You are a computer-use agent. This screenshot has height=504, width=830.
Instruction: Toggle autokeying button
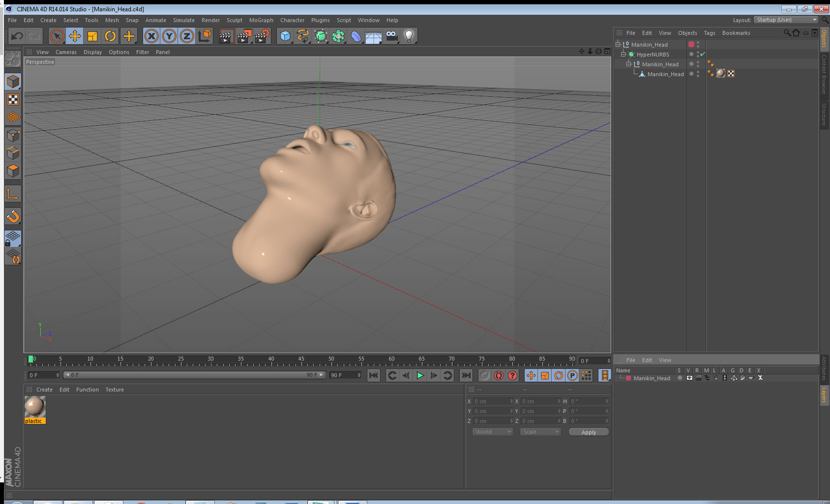[x=499, y=375]
